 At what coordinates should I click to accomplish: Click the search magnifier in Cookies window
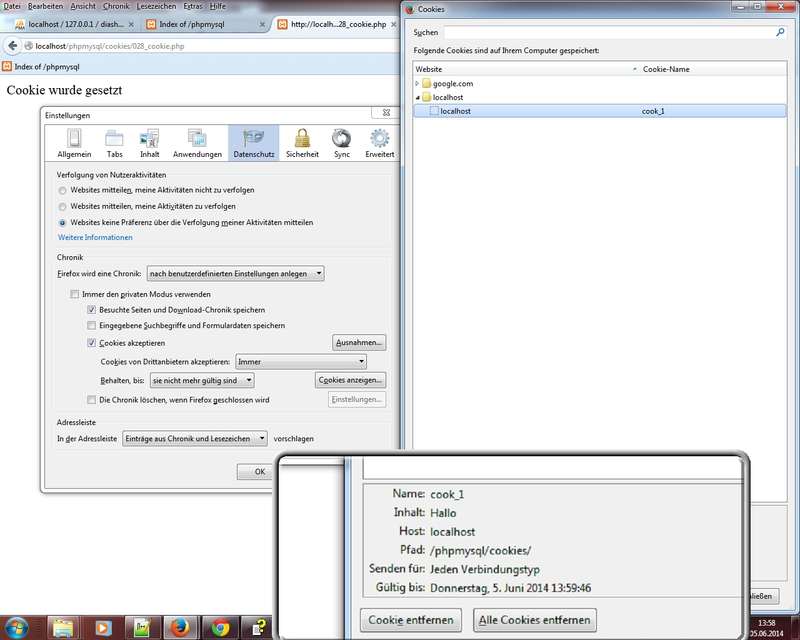pyautogui.click(x=780, y=32)
